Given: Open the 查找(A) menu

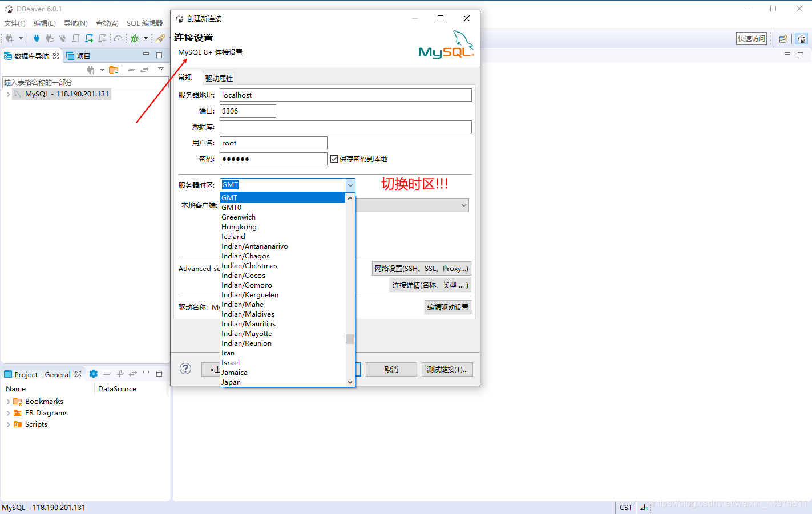Looking at the screenshot, I should [x=107, y=23].
